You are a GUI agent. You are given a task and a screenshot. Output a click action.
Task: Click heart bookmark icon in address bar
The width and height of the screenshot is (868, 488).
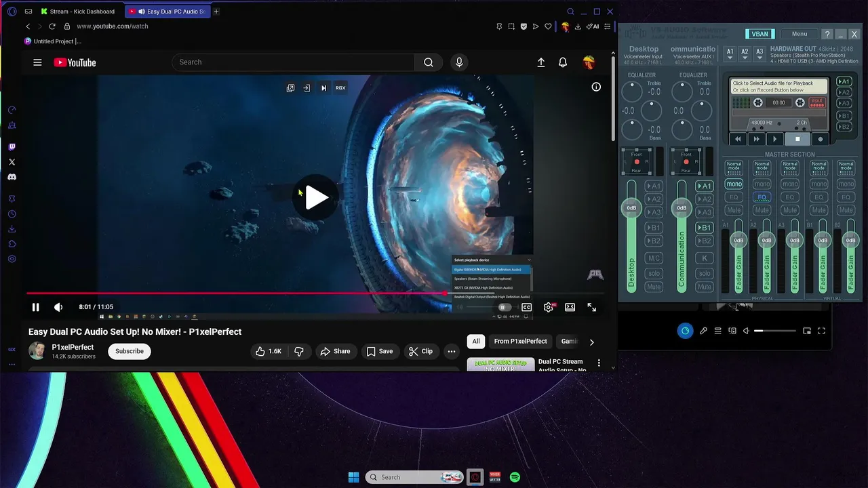548,26
